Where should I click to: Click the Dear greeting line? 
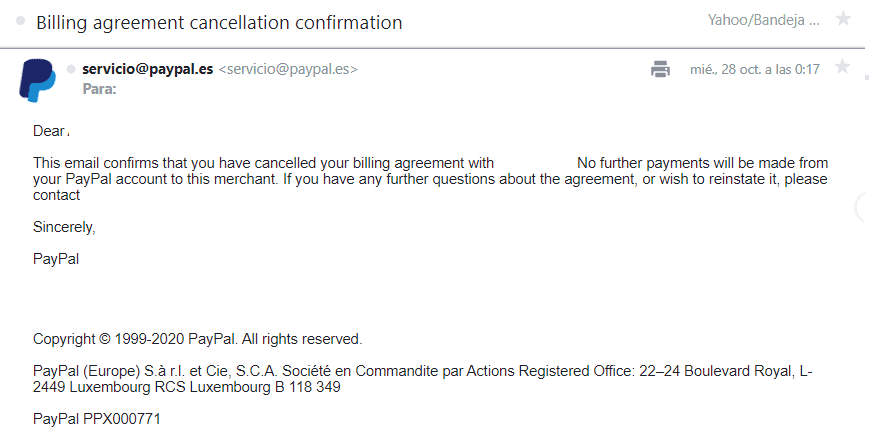[51, 131]
